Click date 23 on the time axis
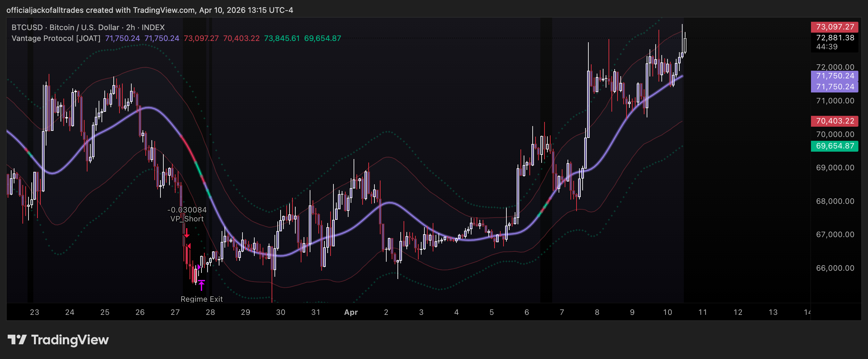 [x=34, y=312]
